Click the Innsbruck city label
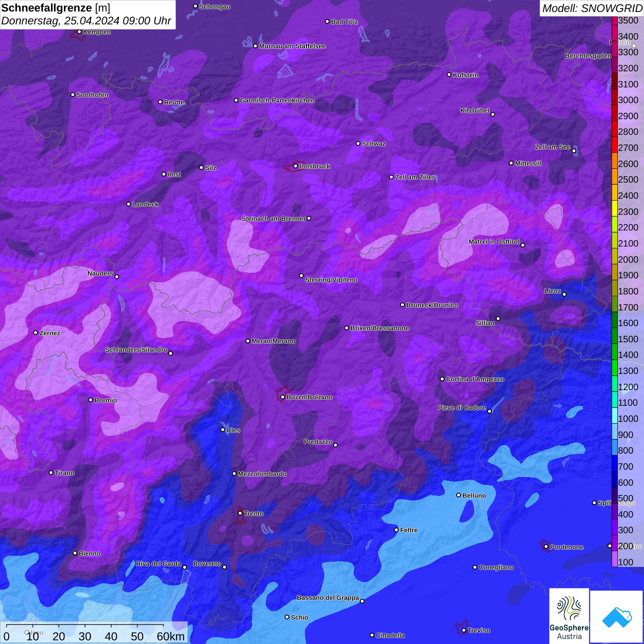 315,166
